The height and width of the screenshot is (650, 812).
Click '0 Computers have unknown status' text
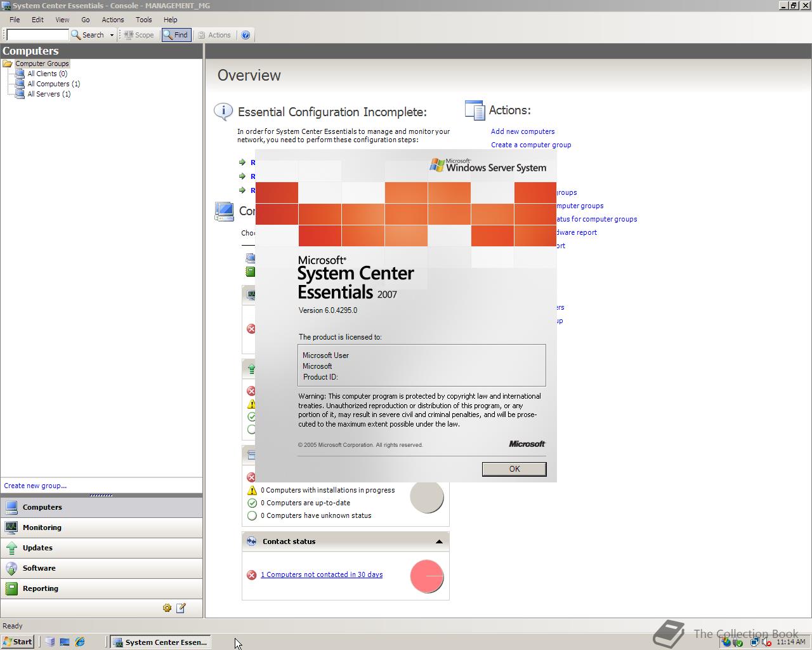317,515
